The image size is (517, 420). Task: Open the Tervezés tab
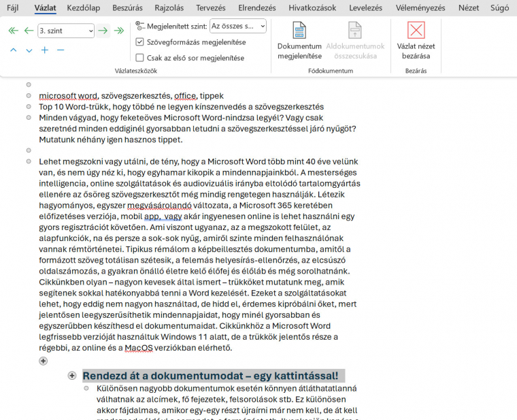pyautogui.click(x=211, y=7)
